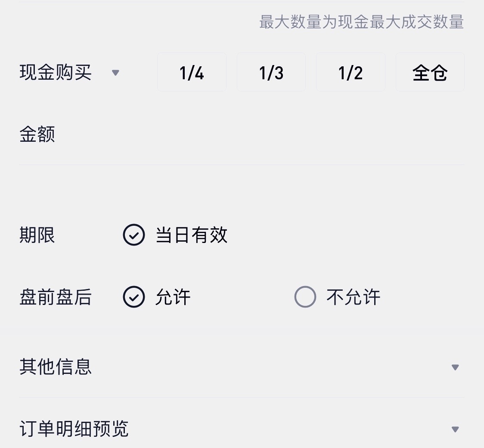Select the 1/3 position button
The image size is (484, 448).
271,72
